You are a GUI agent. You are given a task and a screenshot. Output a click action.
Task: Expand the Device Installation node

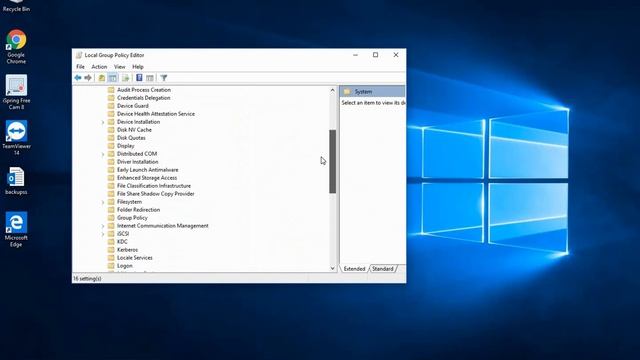coord(103,122)
